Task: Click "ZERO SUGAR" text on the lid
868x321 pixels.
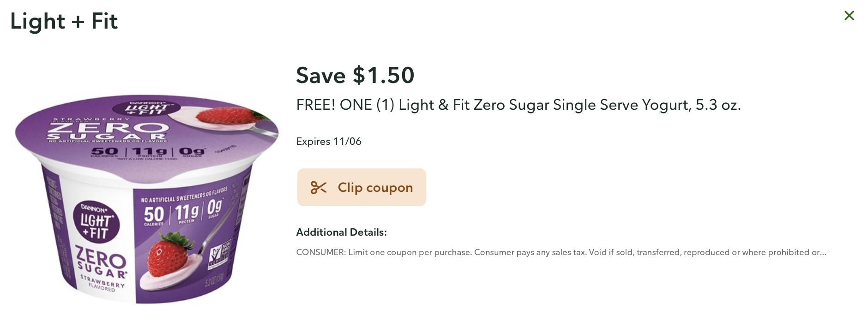Action: point(106,131)
